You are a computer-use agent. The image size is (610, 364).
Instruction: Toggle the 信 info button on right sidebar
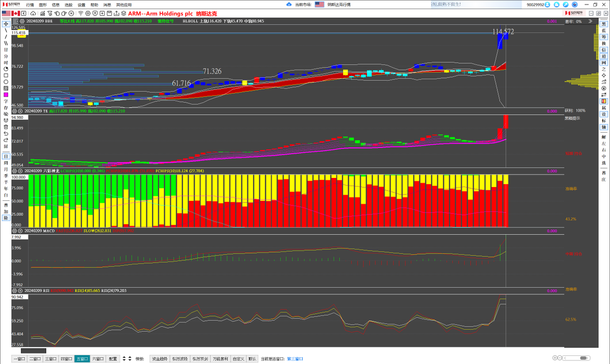[x=603, y=50]
